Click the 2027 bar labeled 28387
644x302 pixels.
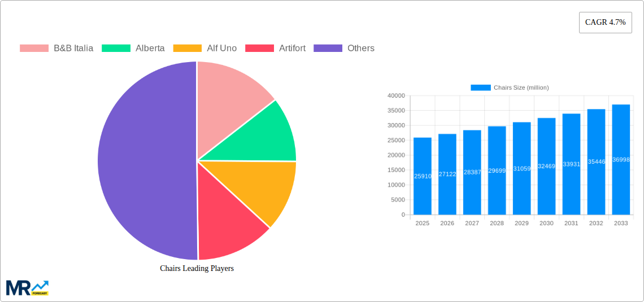coord(472,172)
